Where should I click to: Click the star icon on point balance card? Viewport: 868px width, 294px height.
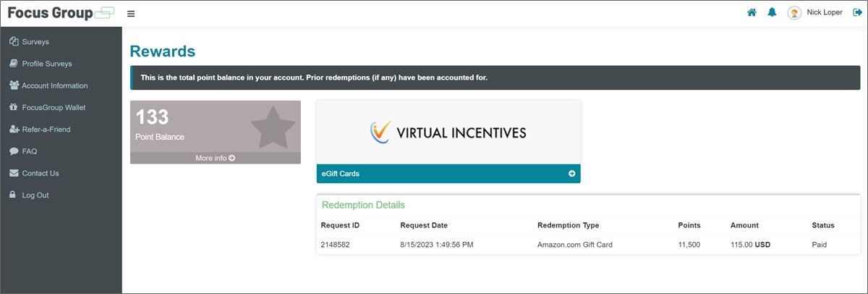273,127
